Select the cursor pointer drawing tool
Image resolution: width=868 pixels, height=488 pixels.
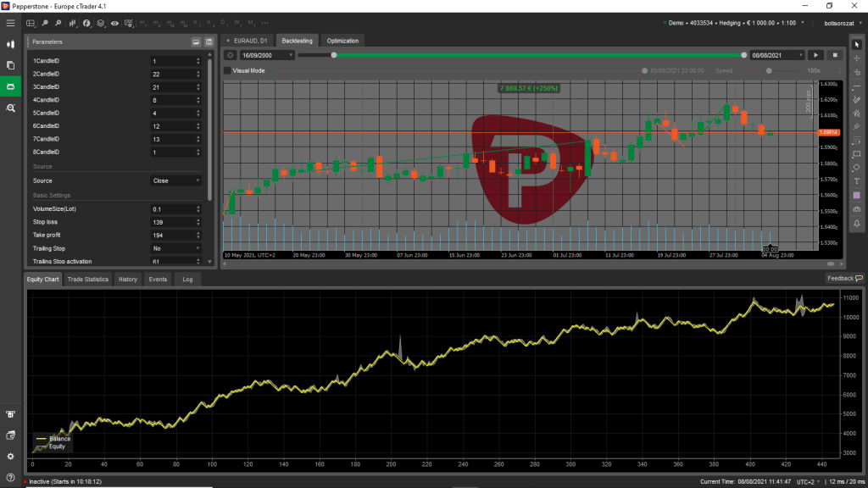click(x=857, y=44)
